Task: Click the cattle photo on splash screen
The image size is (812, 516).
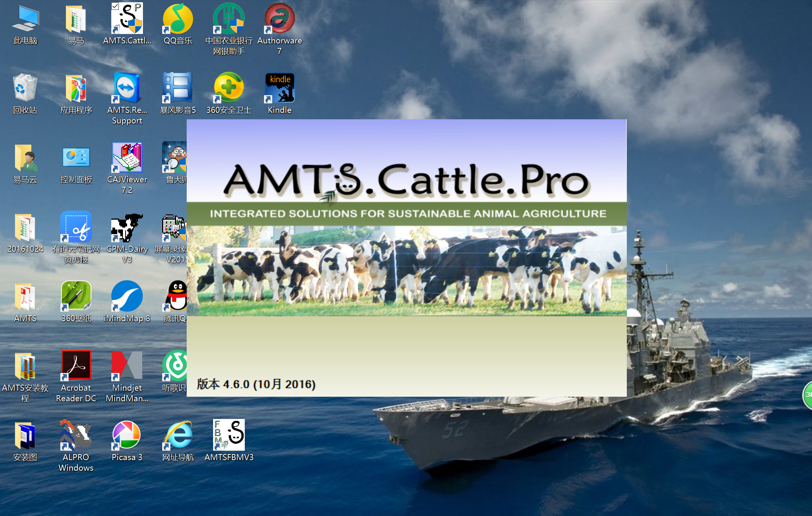Action: point(407,271)
